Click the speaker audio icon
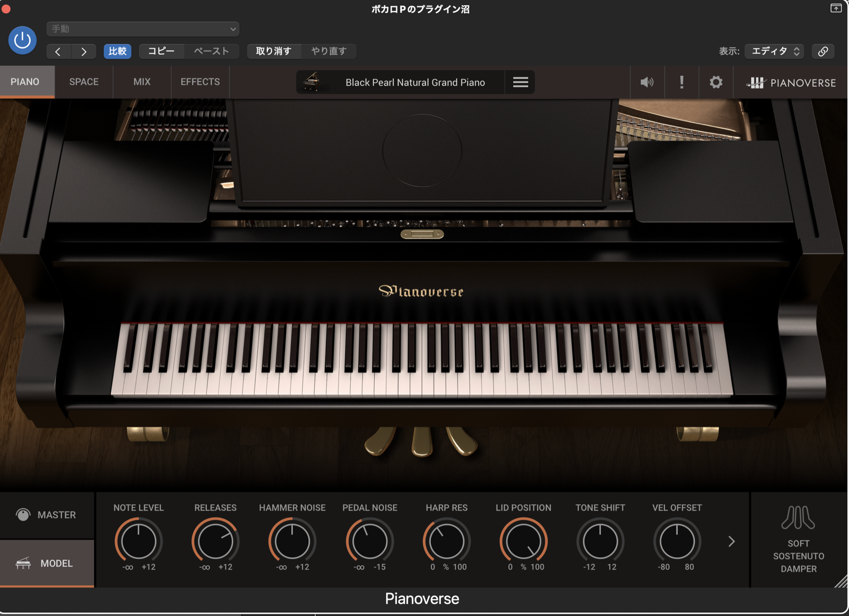The width and height of the screenshot is (849, 616). tap(647, 82)
